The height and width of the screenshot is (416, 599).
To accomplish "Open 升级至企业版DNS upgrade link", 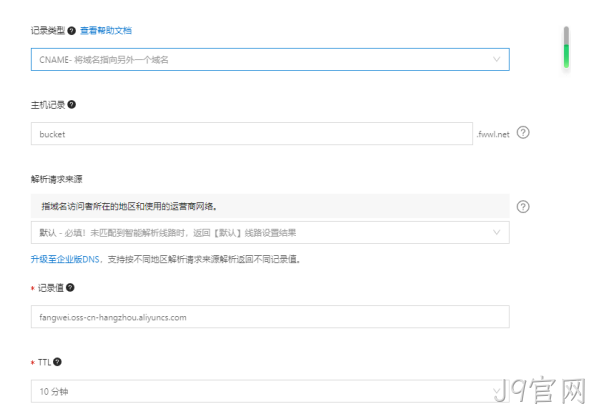I will click(x=65, y=259).
